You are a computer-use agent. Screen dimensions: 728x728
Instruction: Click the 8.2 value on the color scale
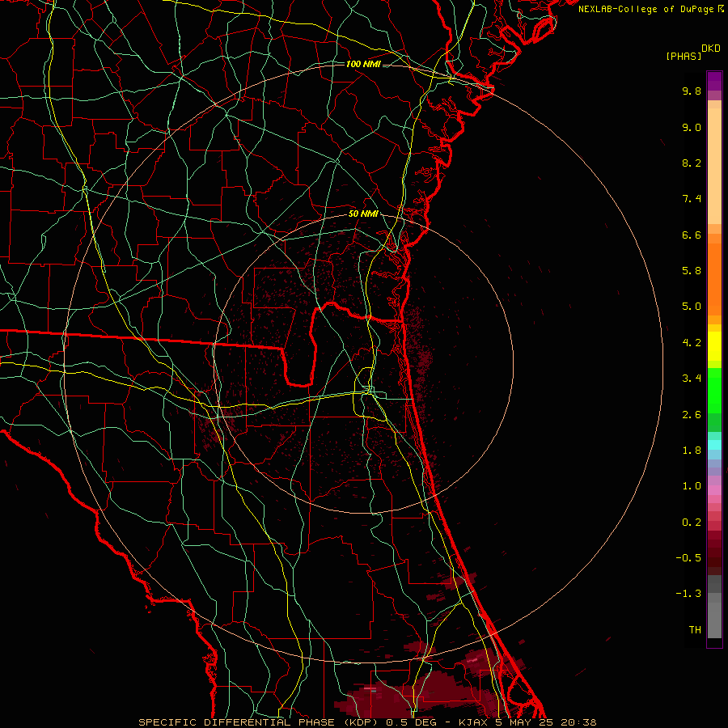click(x=692, y=163)
